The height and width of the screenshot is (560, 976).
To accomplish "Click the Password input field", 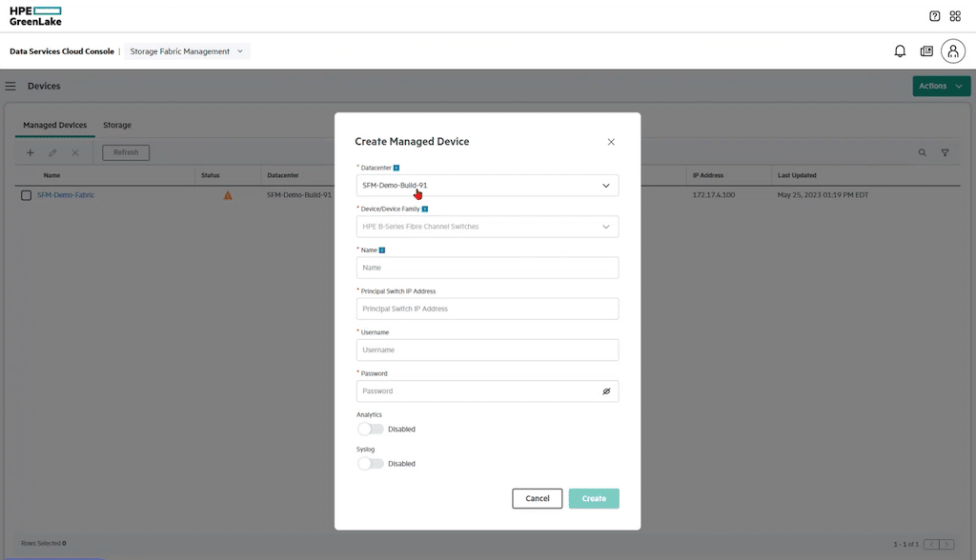I will point(487,390).
